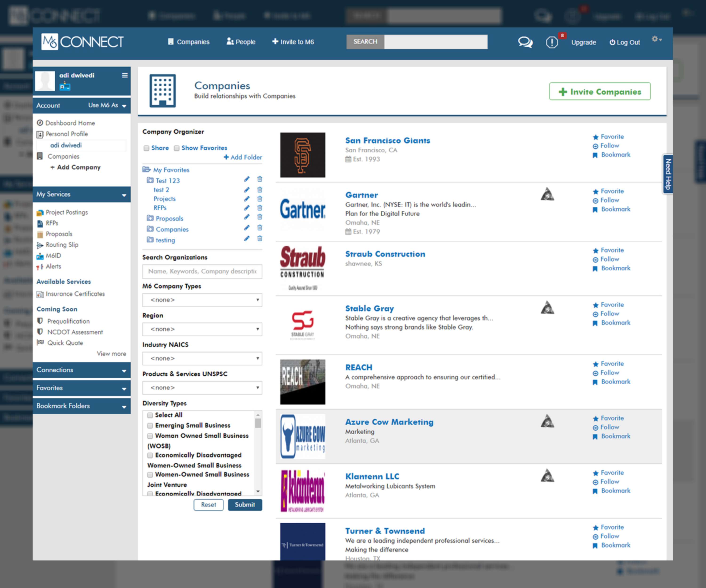Open M6 Company Types dropdown

pyautogui.click(x=202, y=300)
